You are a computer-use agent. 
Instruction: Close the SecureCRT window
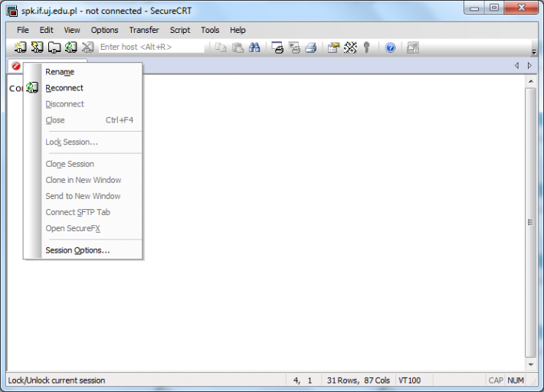click(x=521, y=8)
